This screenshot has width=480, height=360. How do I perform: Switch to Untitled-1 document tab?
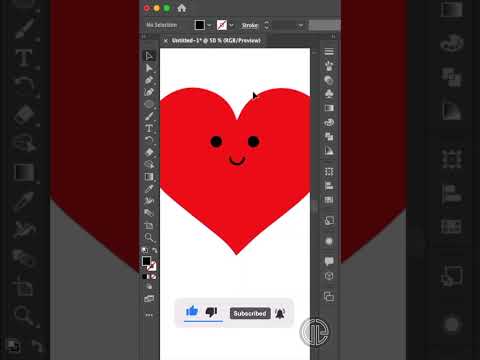pos(216,41)
